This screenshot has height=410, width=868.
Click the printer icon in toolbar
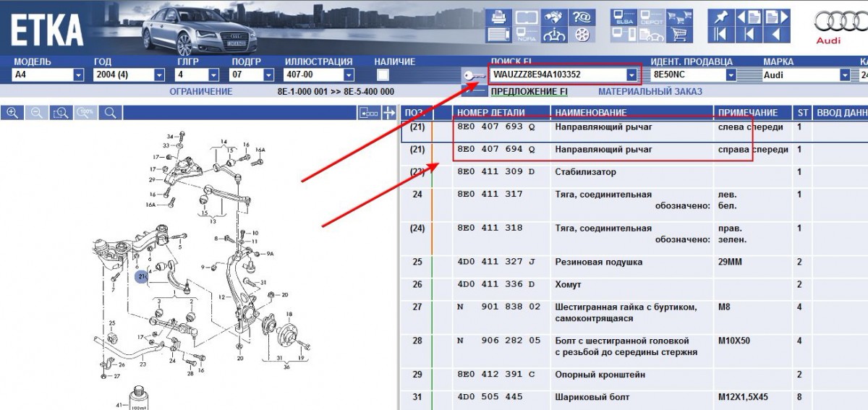(498, 17)
